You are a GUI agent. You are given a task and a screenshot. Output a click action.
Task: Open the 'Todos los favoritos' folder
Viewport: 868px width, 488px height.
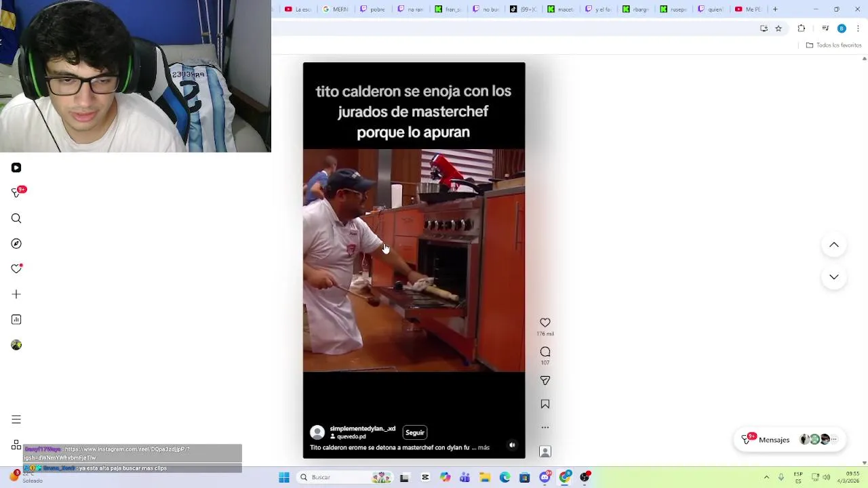(x=833, y=45)
